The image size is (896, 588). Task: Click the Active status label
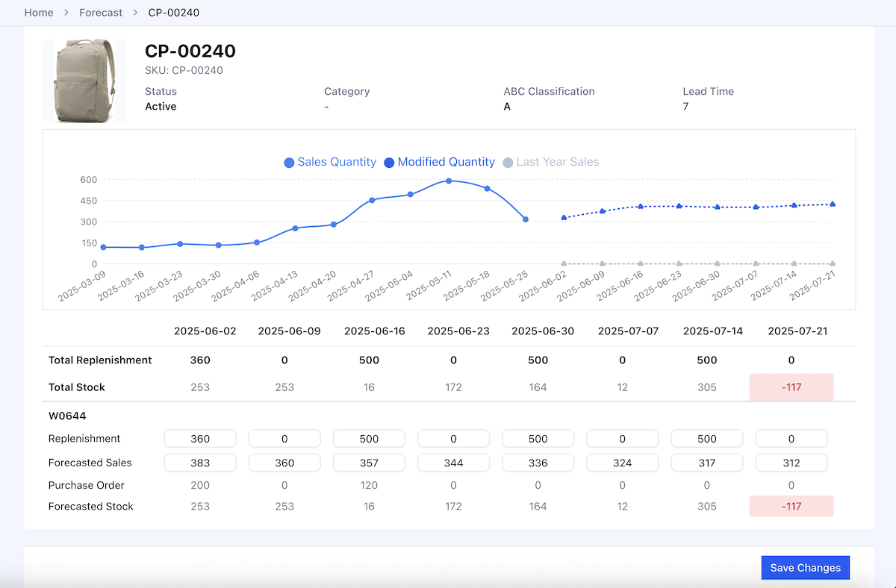(x=160, y=106)
